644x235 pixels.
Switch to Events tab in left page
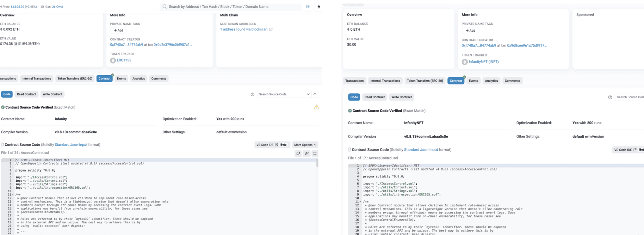122,79
